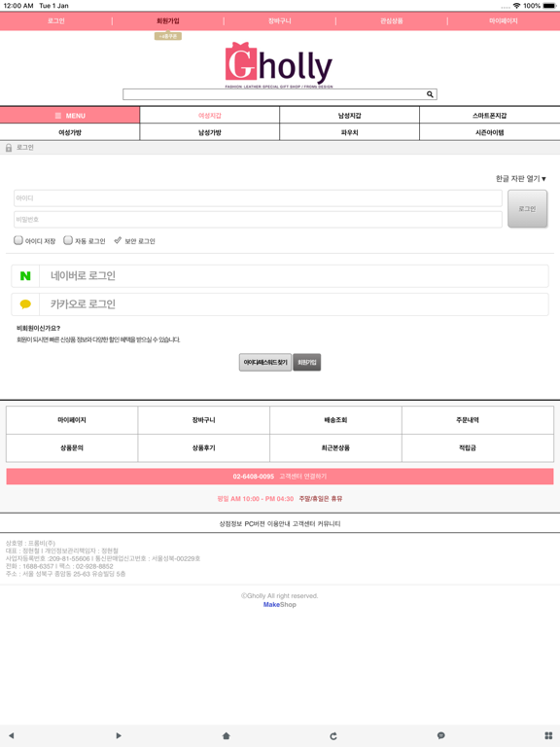This screenshot has width=560, height=747.
Task: Click the dark 회원가입 button below login
Action: tap(306, 362)
